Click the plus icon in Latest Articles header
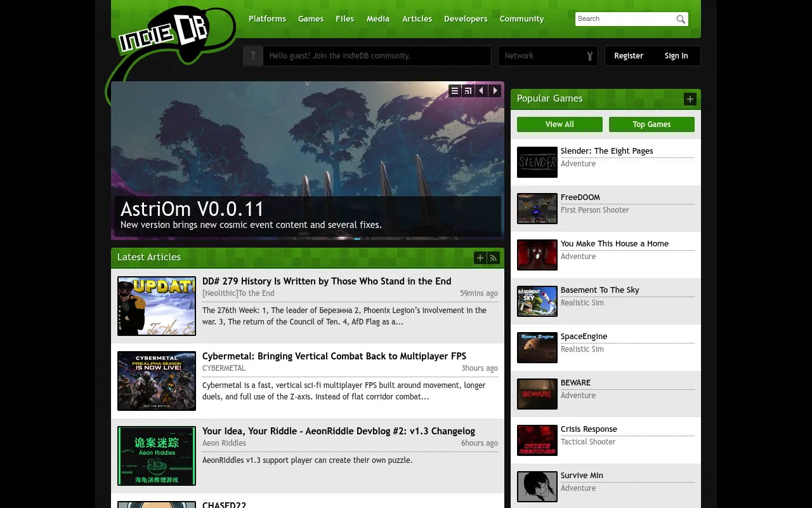Screen dimensions: 812x508 (x=480, y=258)
